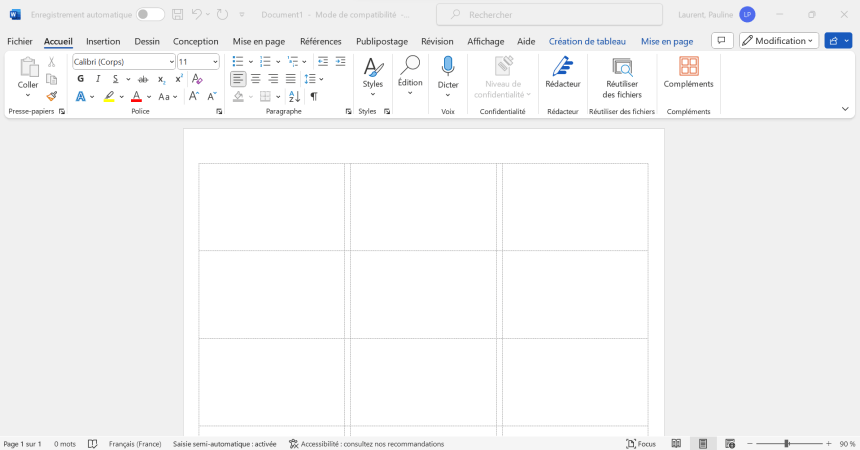The image size is (860, 450).
Task: Switch to the Publipostage tab
Action: [382, 41]
